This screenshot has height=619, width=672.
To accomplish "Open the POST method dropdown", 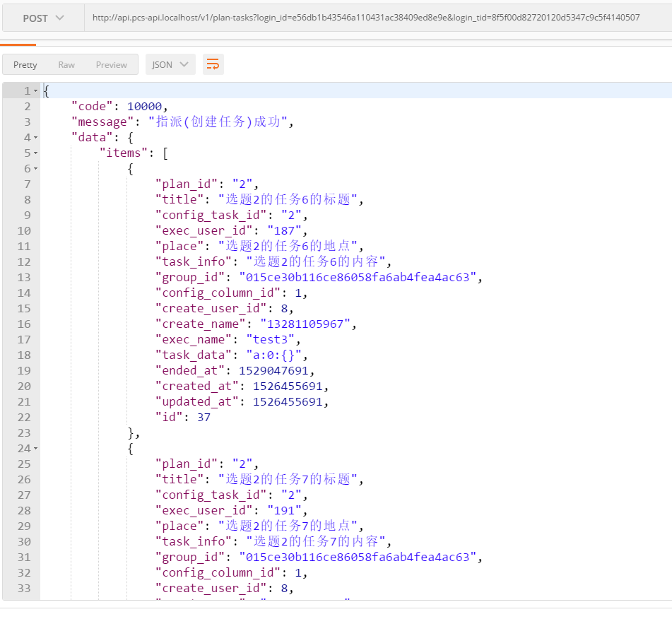I will 43,18.
